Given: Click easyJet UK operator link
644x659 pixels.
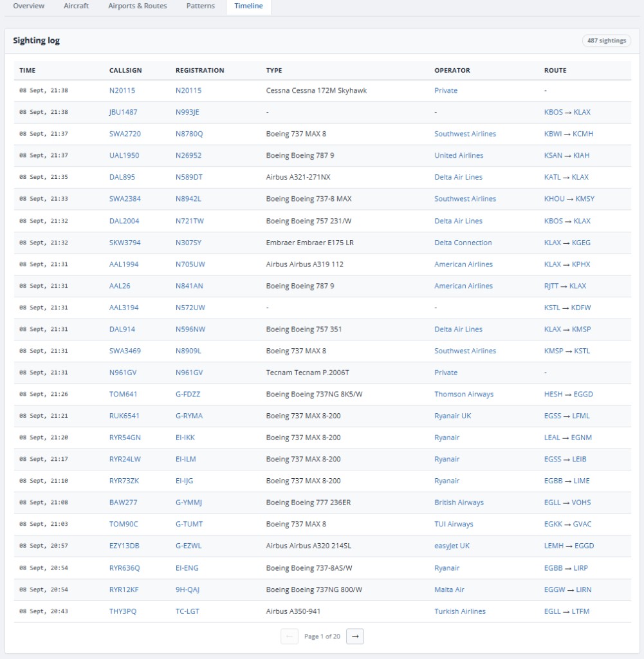Looking at the screenshot, I should pos(452,546).
